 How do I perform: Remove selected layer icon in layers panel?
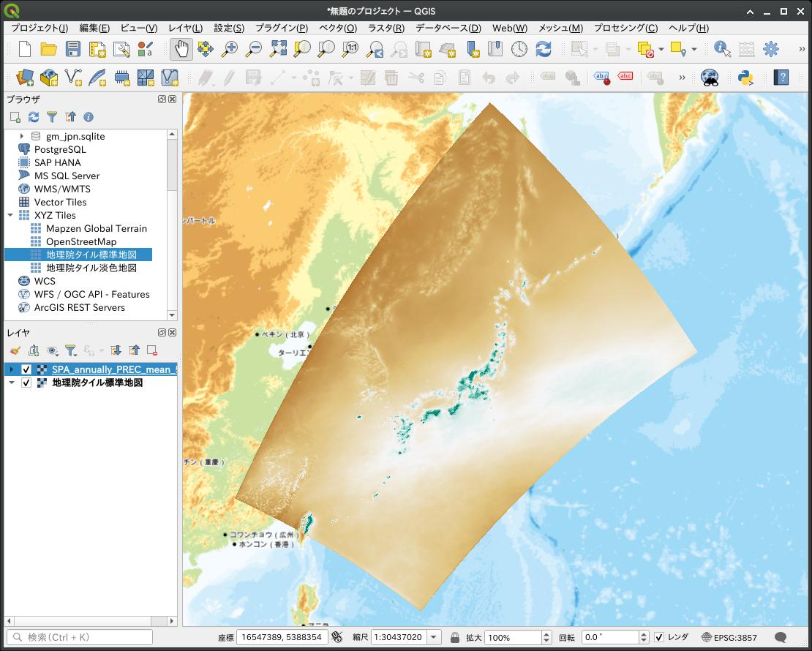(152, 350)
